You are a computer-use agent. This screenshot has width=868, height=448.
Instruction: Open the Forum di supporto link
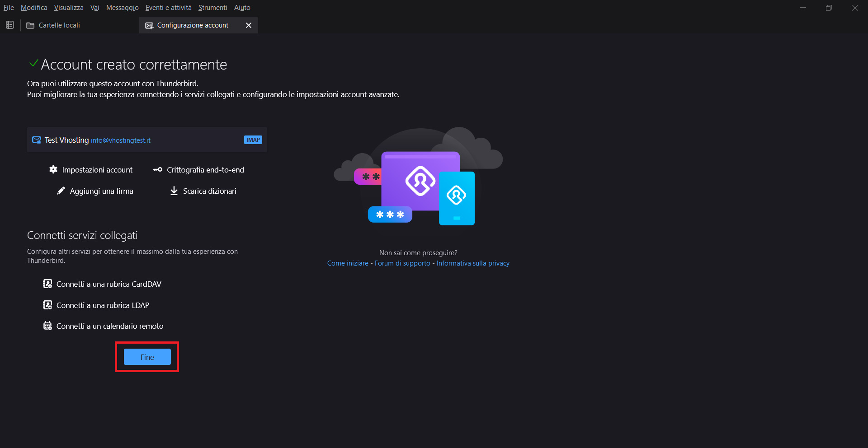[402, 263]
